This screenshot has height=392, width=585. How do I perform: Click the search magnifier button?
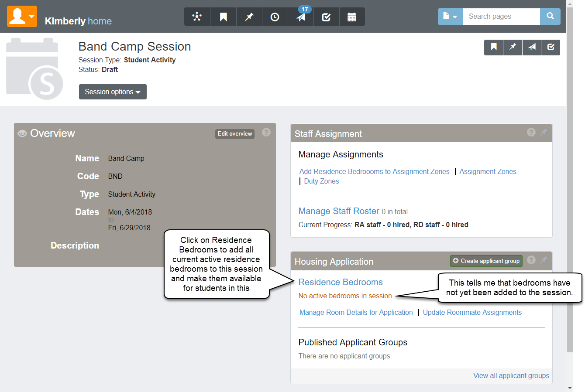(x=550, y=16)
